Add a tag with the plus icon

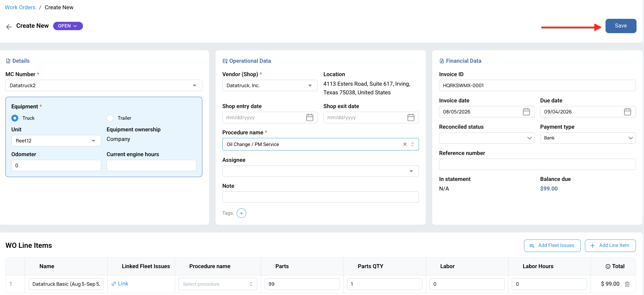pos(241,213)
